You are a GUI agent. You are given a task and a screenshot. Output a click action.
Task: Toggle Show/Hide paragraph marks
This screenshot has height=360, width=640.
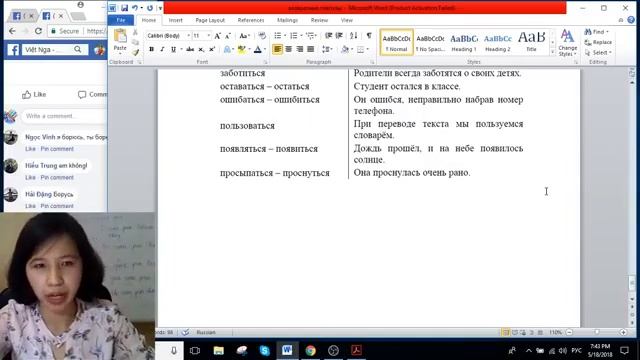point(369,36)
